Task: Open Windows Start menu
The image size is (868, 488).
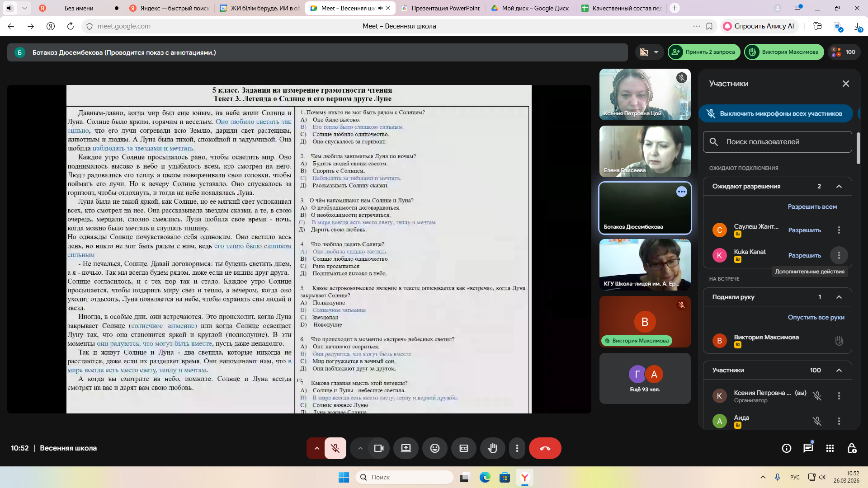Action: [x=344, y=477]
